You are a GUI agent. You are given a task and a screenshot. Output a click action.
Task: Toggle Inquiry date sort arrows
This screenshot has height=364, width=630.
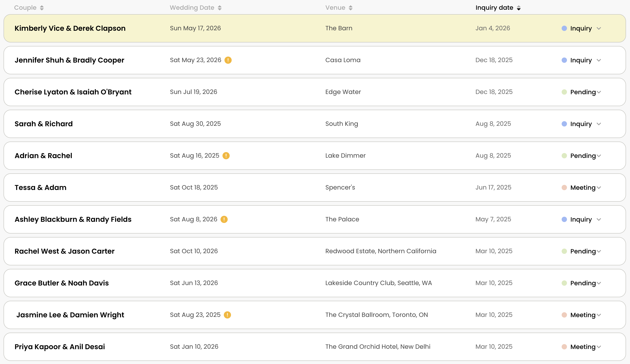[519, 8]
